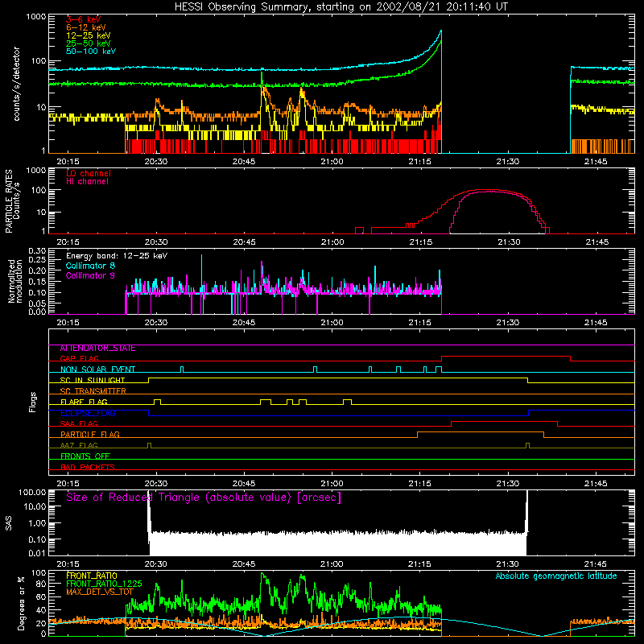Click the raised SAA_FLAG segment in the Flags panel

(505, 421)
